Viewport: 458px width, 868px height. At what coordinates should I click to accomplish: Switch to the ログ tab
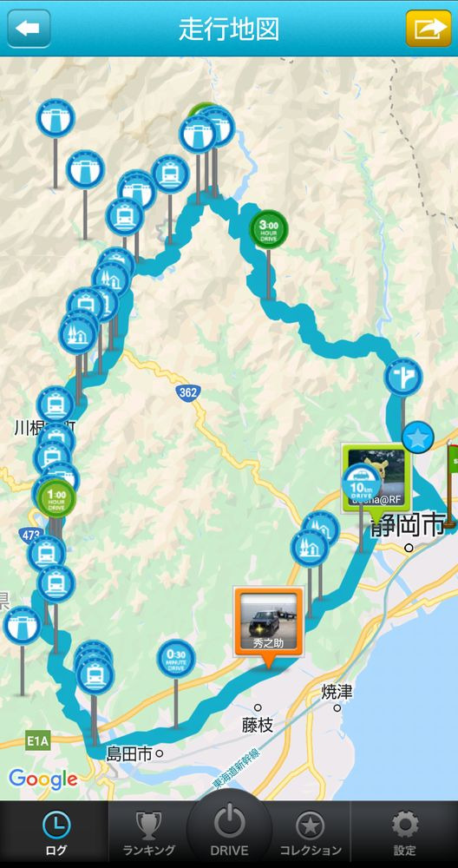point(56,834)
